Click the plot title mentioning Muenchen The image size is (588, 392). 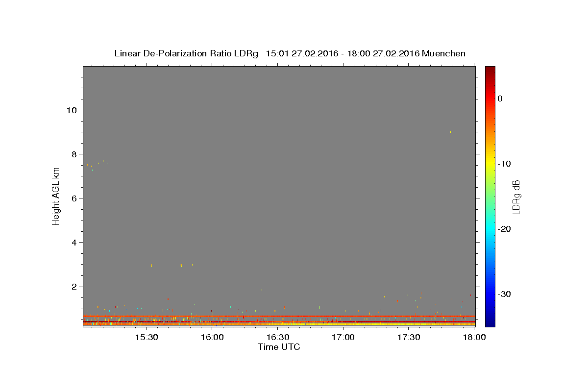click(290, 53)
